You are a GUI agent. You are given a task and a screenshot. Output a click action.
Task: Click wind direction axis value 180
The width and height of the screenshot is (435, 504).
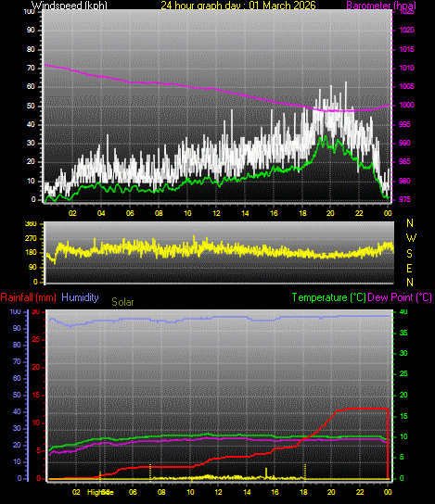pos(31,253)
